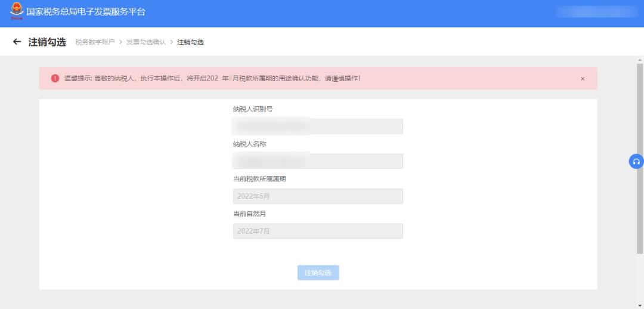The width and height of the screenshot is (644, 309).
Task: Open the headset customer service icon
Action: pyautogui.click(x=636, y=162)
